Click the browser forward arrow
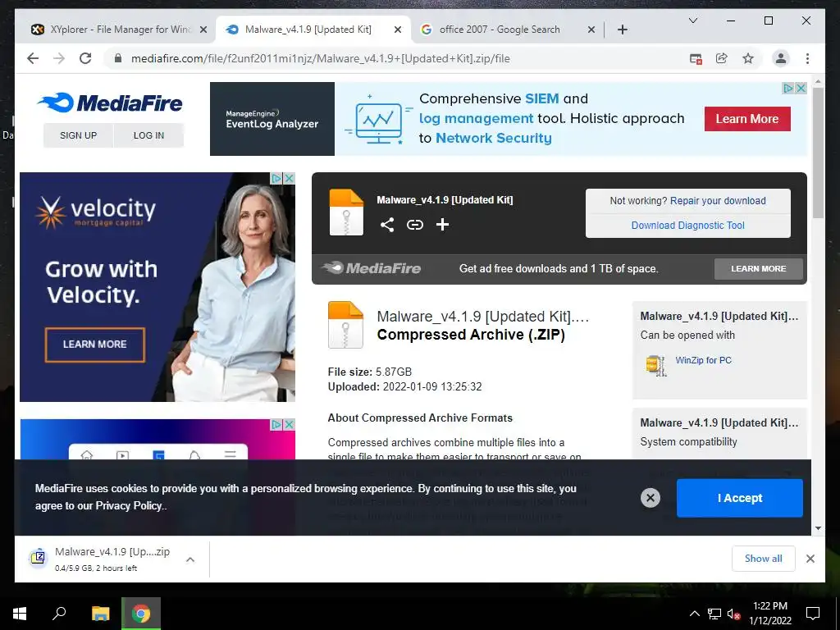 click(x=59, y=58)
